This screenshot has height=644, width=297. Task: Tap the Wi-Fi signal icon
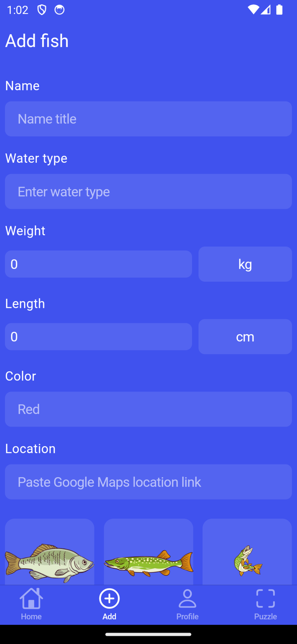[x=253, y=10]
